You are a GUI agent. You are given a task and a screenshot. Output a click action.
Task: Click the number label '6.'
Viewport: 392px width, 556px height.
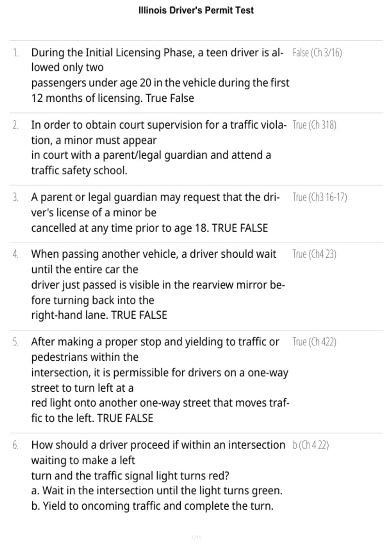[x=16, y=445]
